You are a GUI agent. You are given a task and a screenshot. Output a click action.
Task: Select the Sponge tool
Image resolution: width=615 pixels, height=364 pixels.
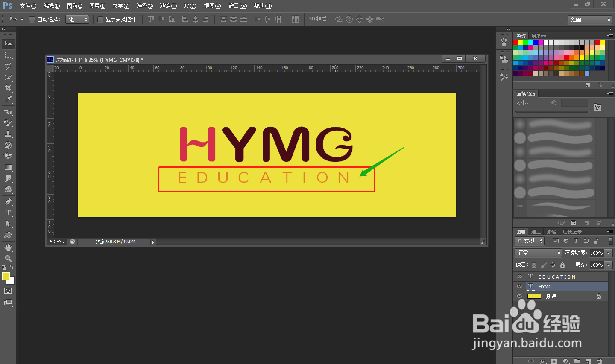coord(8,189)
